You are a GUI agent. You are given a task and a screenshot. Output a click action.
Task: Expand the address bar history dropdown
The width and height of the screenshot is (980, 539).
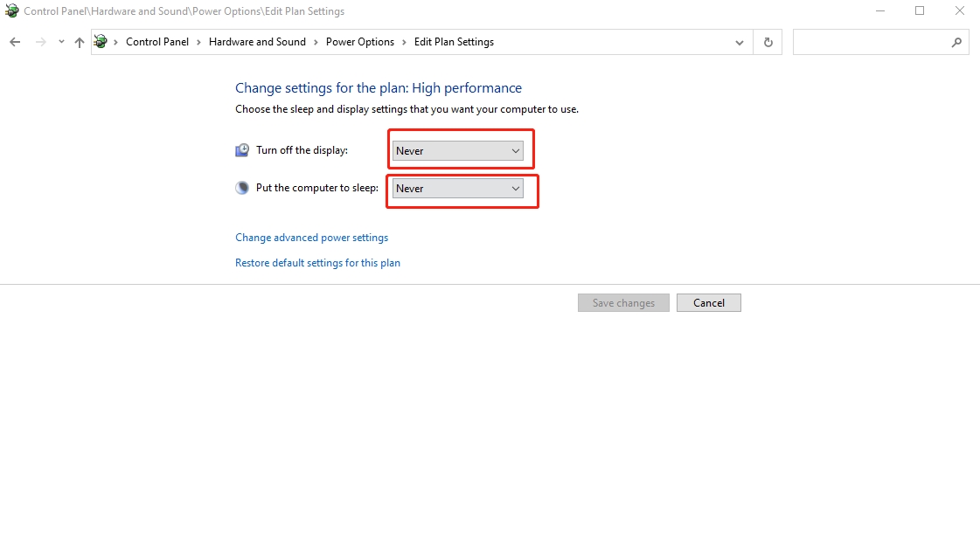(740, 42)
